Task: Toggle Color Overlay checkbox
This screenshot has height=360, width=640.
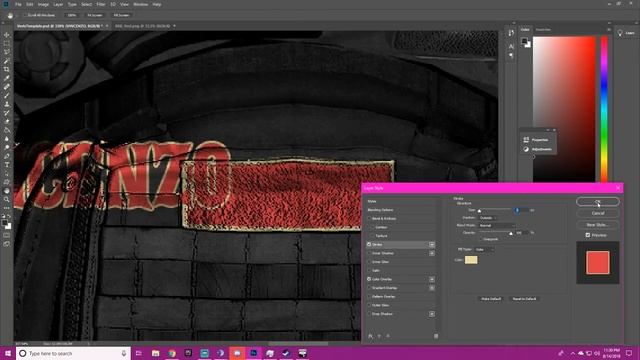Action: coord(369,279)
